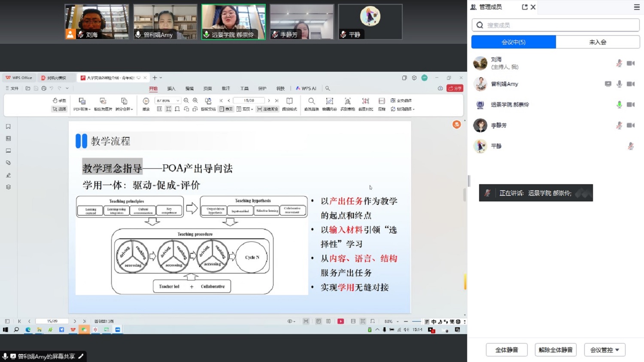Switch to the 插入 ribbon tab

coord(171,88)
